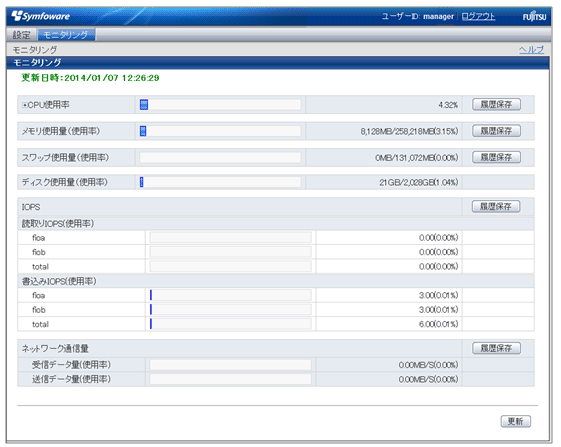This screenshot has height=447, width=561.
Task: Click the disk usage progress bar
Action: 220,182
